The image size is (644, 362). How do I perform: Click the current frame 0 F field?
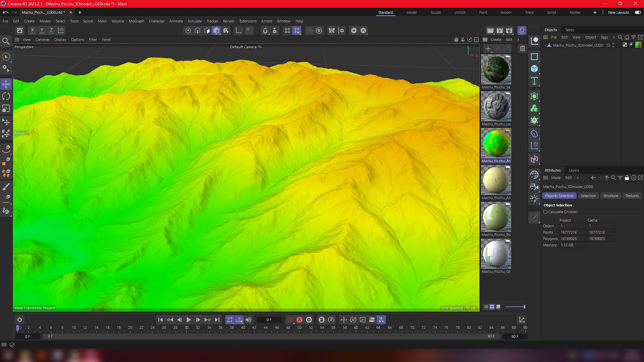point(269,320)
